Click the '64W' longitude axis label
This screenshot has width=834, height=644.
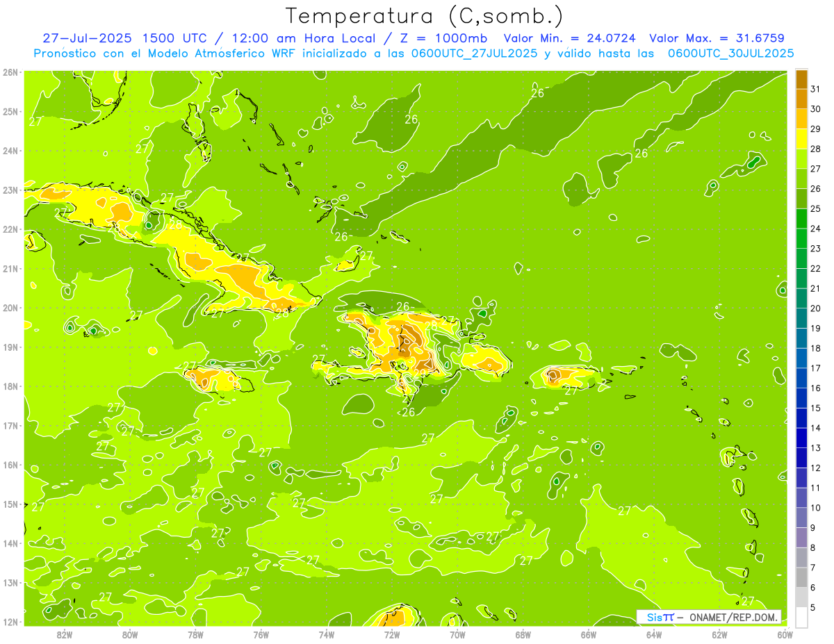pos(653,634)
